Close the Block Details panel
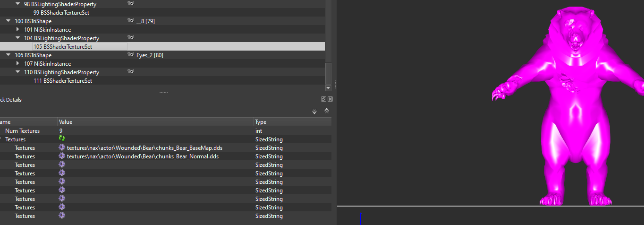This screenshot has width=644, height=225. coord(330,99)
